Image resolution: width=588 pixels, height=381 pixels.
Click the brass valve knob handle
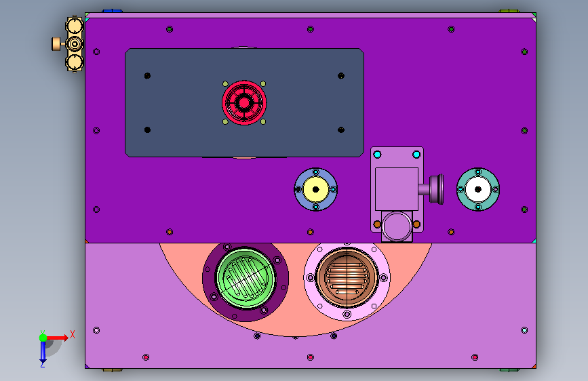click(x=56, y=44)
